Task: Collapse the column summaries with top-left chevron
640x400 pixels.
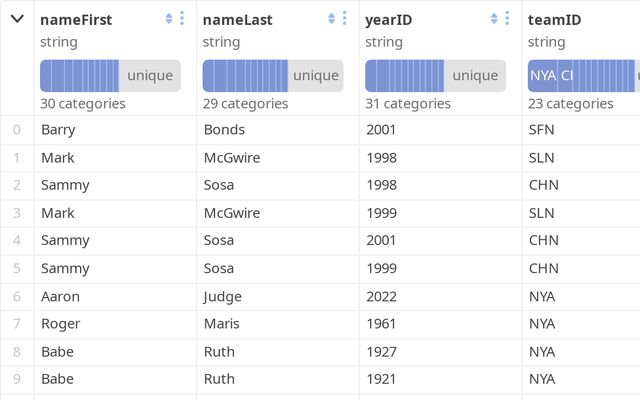Action: pos(17,19)
